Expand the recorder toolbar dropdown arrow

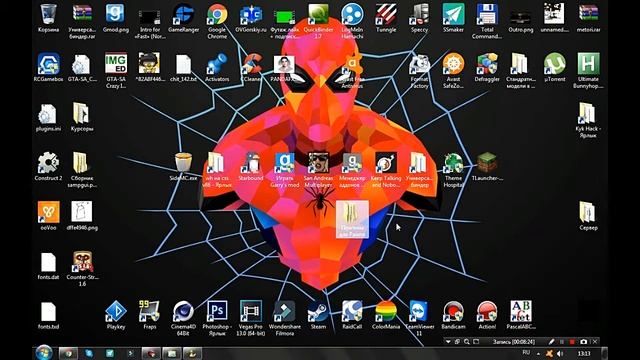point(448,342)
